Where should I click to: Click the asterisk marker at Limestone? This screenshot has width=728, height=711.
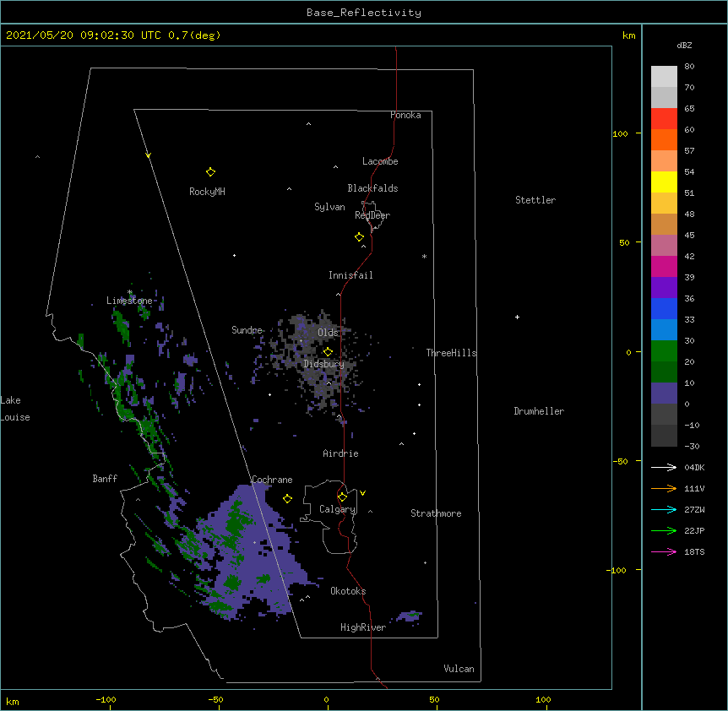click(130, 292)
